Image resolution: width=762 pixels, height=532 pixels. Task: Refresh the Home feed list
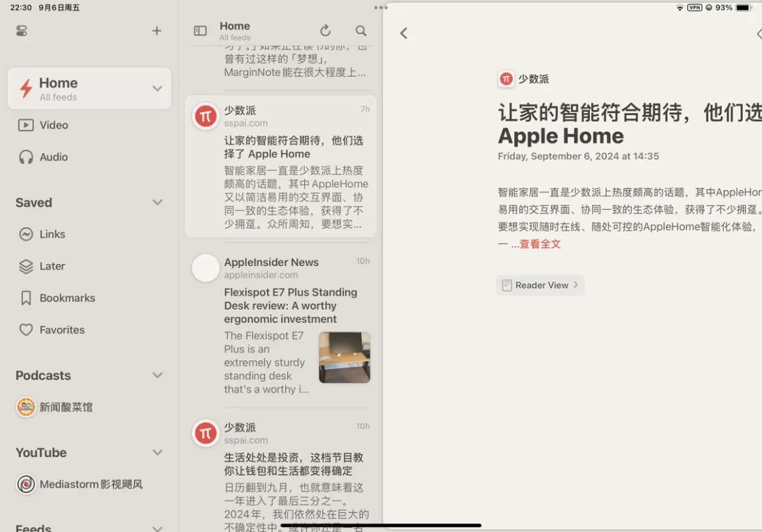coord(325,30)
